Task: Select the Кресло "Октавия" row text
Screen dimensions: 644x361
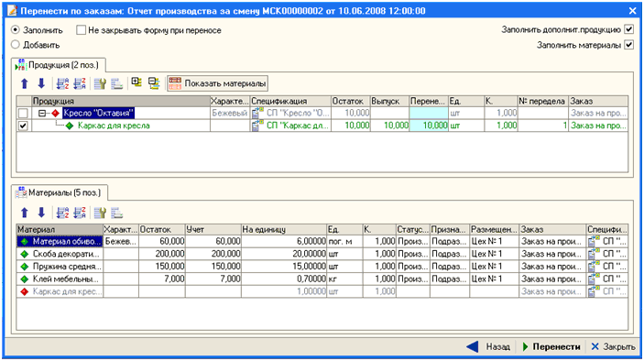Action: [98, 113]
